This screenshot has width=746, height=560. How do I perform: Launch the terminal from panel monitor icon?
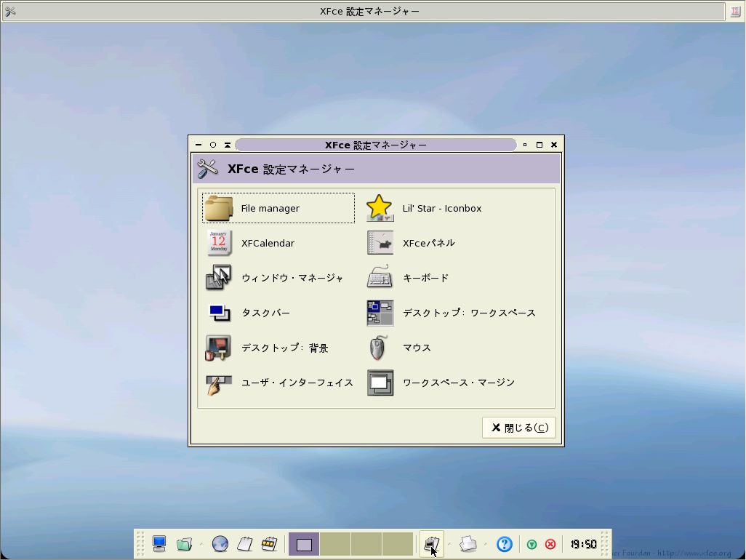point(159,543)
